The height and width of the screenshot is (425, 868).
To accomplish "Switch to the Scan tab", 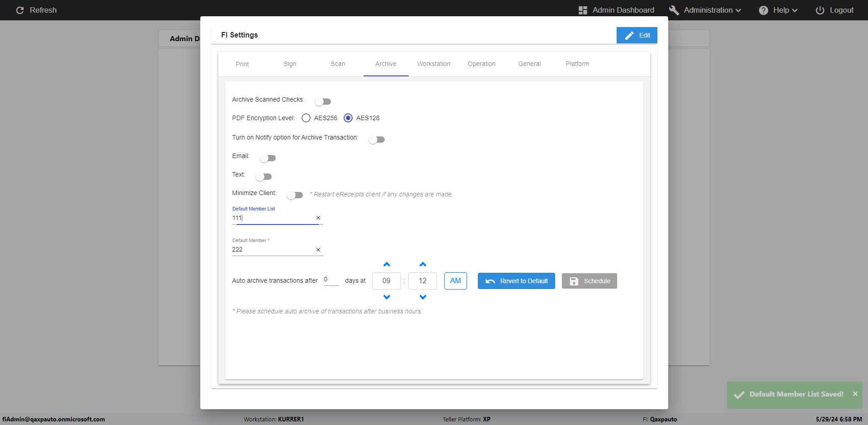I will pos(338,64).
